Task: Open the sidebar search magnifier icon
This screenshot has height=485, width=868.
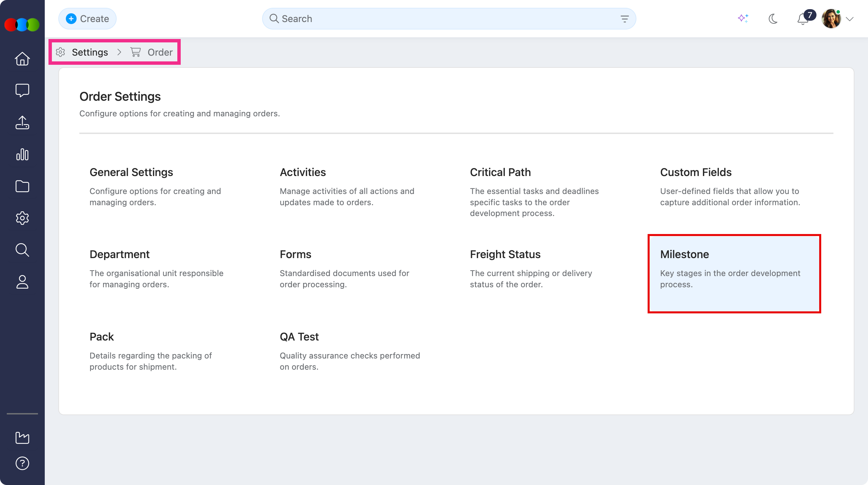Action: pyautogui.click(x=22, y=250)
